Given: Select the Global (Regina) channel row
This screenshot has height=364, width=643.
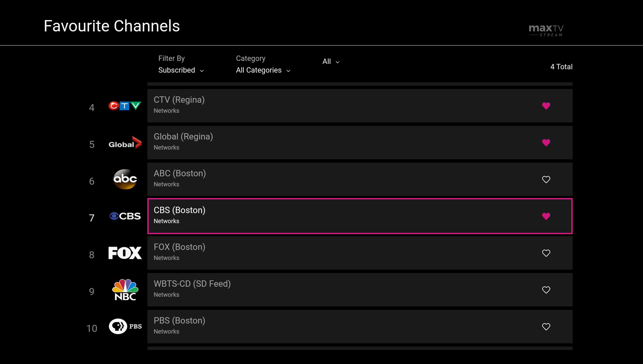Looking at the screenshot, I should coord(360,143).
